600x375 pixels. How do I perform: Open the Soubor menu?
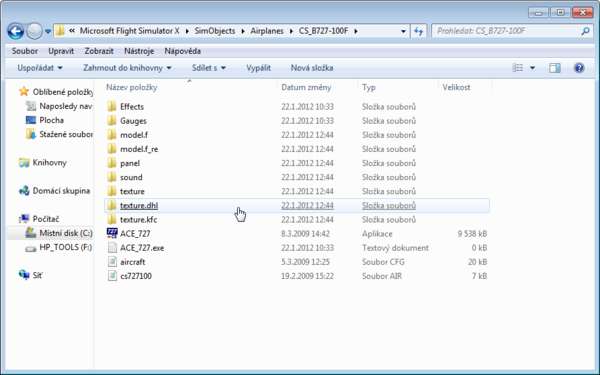[x=24, y=51]
